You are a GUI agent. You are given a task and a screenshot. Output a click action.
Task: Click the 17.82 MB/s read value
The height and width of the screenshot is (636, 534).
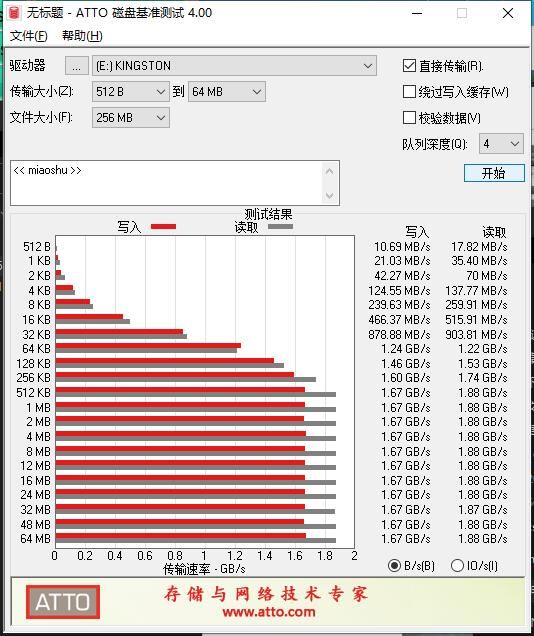(479, 247)
